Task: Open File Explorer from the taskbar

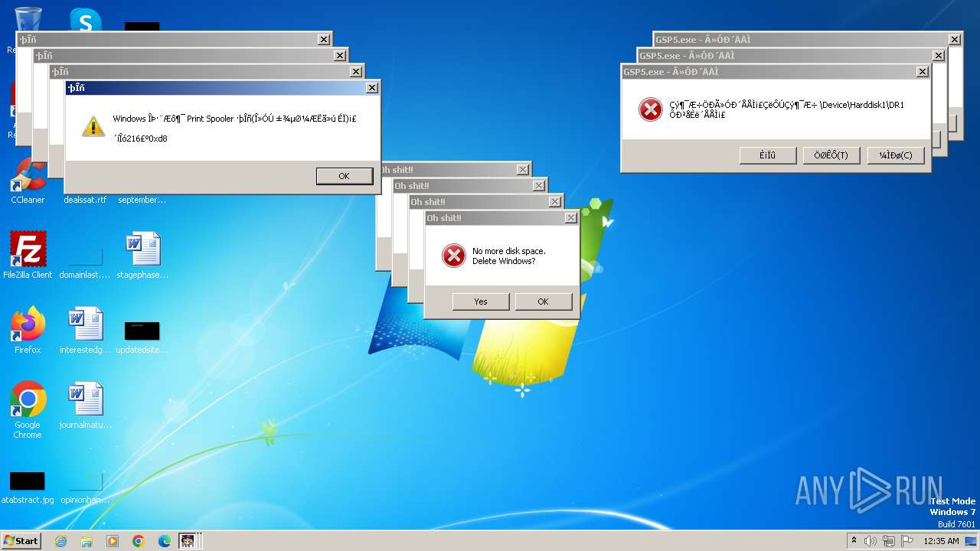Action: 87,541
